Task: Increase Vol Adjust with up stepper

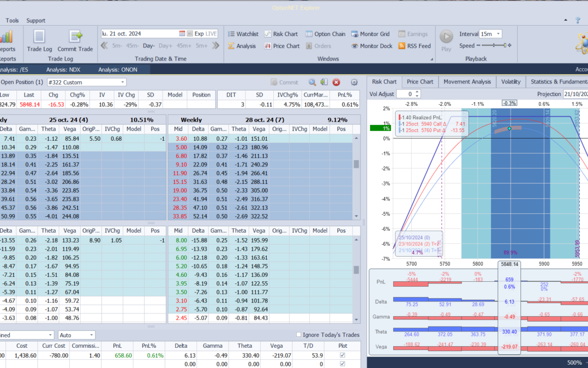Action: 417,92
